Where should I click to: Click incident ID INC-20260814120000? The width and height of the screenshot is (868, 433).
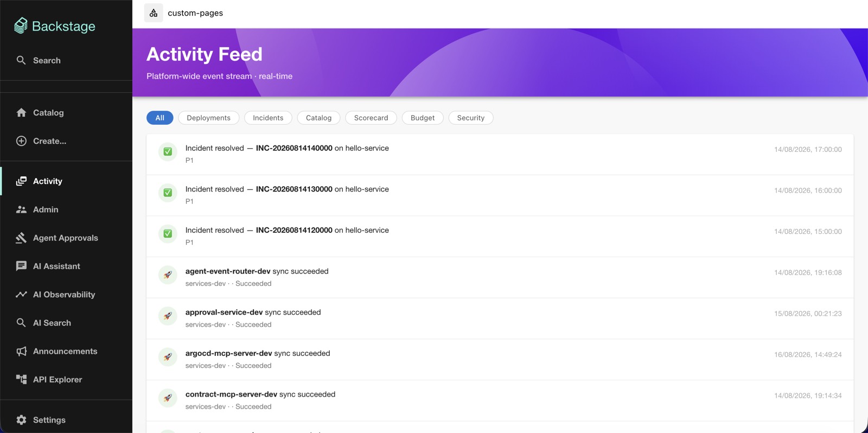pyautogui.click(x=294, y=230)
